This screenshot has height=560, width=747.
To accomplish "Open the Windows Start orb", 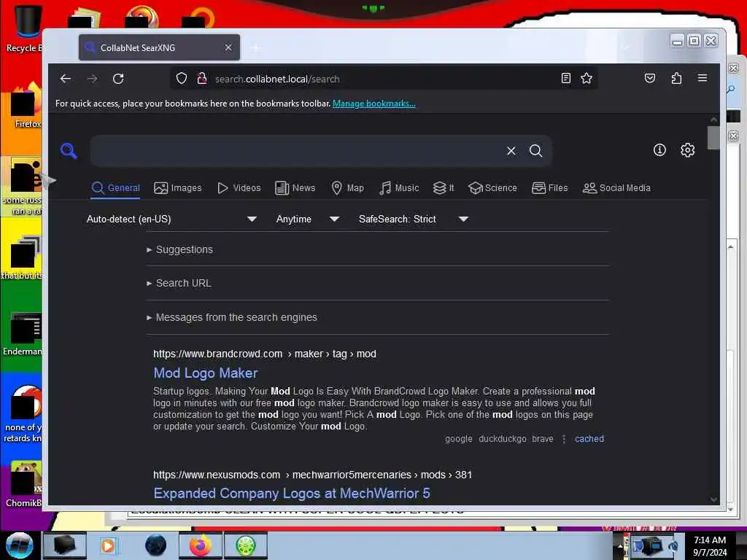I will [x=19, y=545].
